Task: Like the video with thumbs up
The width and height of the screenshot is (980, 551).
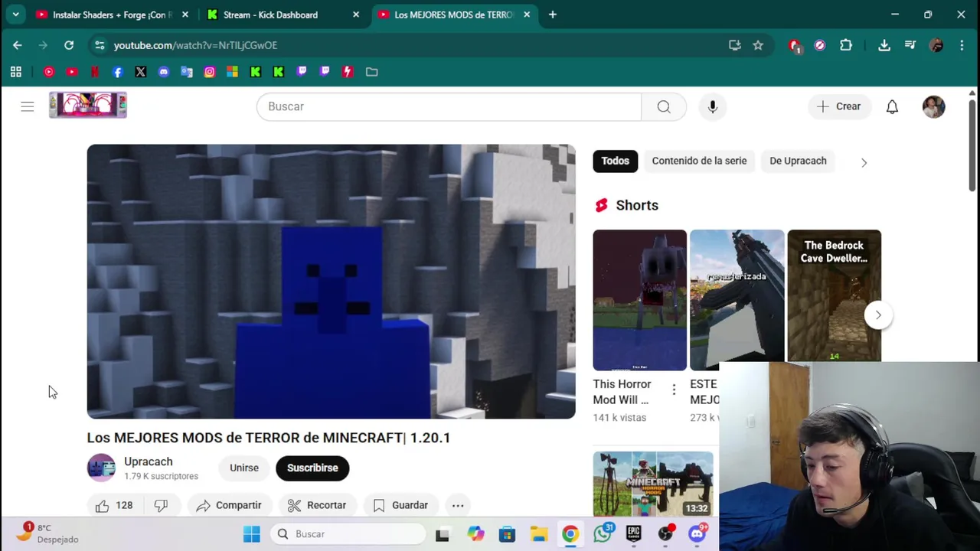Action: [113, 505]
